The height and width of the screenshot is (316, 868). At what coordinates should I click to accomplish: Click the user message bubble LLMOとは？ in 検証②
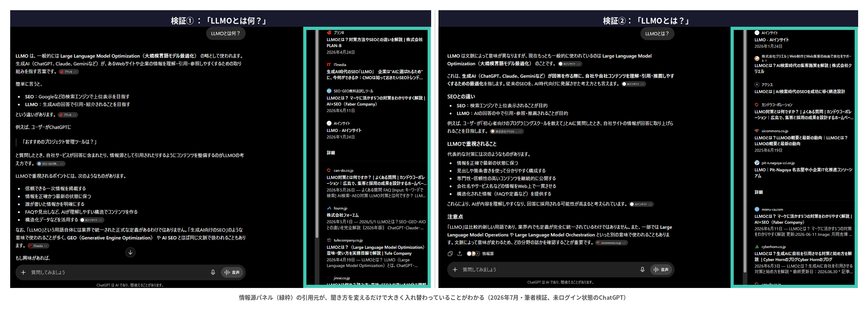click(657, 34)
